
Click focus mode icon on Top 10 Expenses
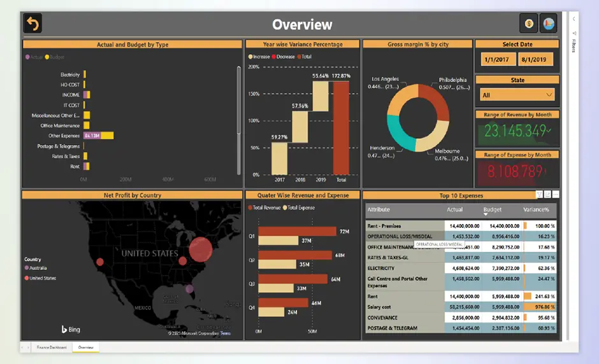[547, 194]
